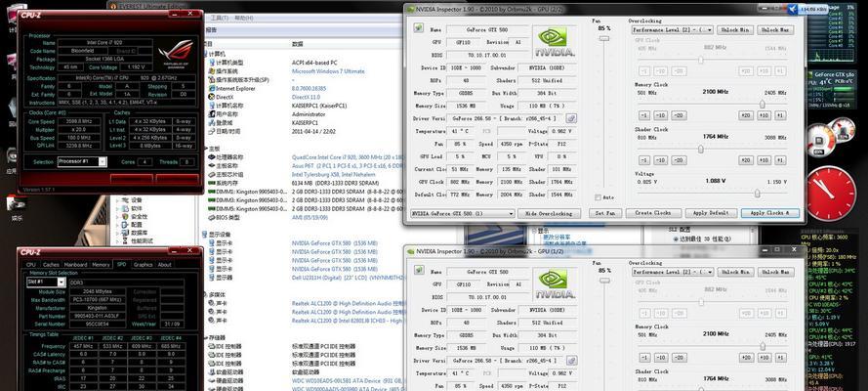Switch to the Graphics tab in CPU-Z
The width and height of the screenshot is (868, 391).
(x=143, y=264)
